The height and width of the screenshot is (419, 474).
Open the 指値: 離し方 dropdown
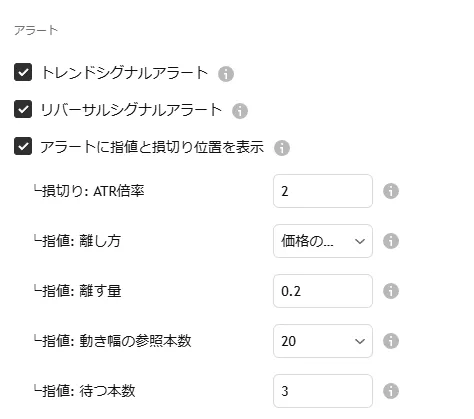(x=323, y=241)
